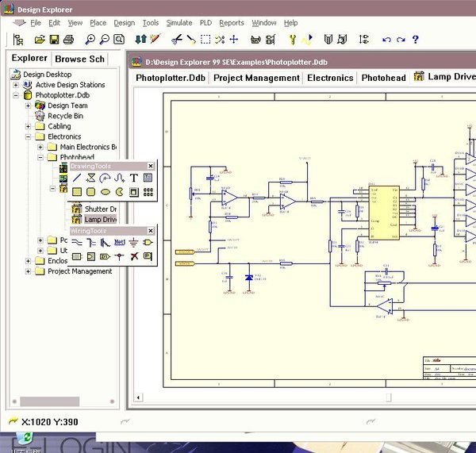476x453 pixels.
Task: Click the deselect all icon
Action: (x=220, y=40)
